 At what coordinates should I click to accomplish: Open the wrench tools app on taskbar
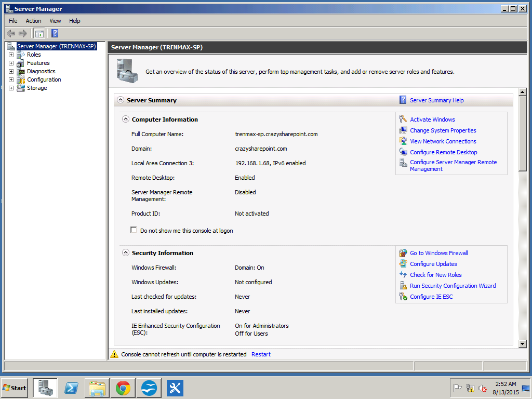pos(175,388)
